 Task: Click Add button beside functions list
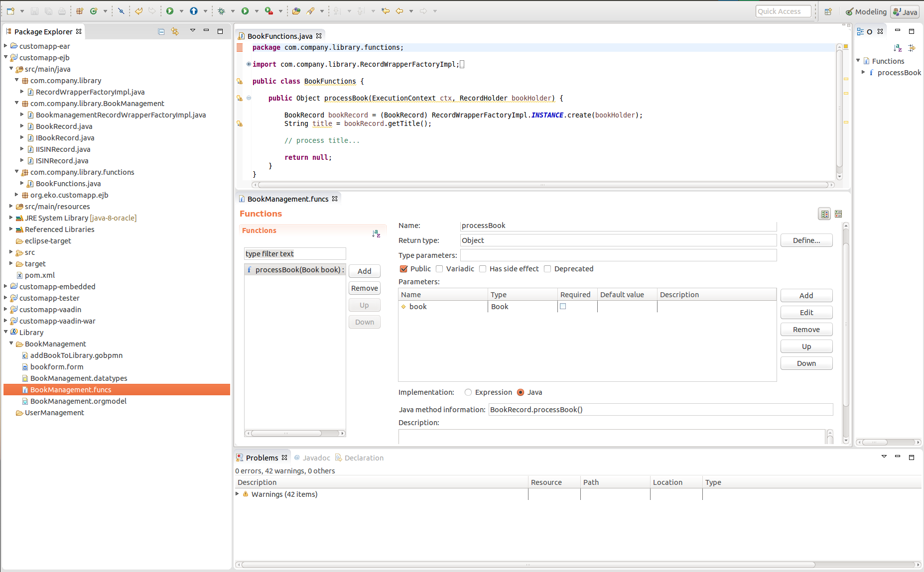(x=365, y=271)
